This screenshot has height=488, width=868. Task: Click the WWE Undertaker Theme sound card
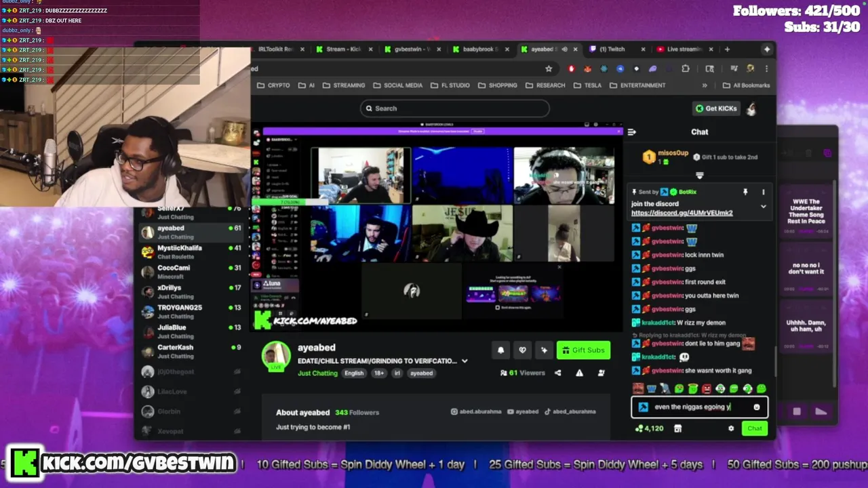(x=806, y=211)
